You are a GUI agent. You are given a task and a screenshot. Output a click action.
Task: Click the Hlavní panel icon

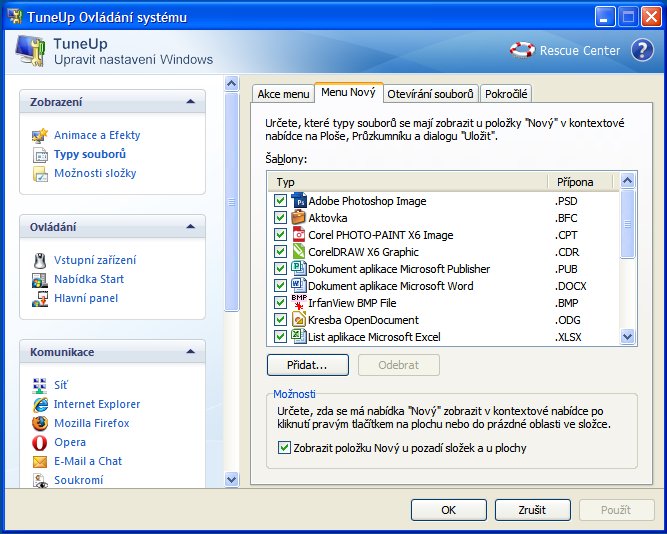(40, 299)
